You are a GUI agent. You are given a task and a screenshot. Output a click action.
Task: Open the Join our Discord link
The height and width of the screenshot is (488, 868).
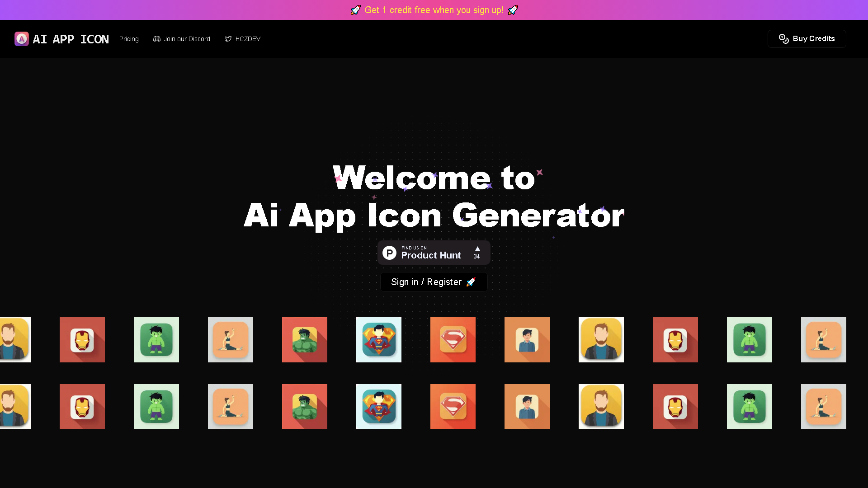pyautogui.click(x=182, y=39)
